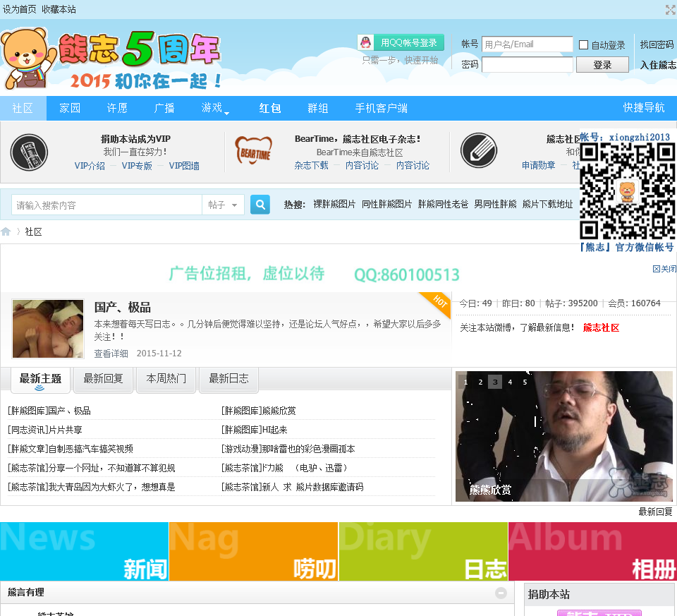Select slide 2 in the image slideshow

pyautogui.click(x=480, y=382)
